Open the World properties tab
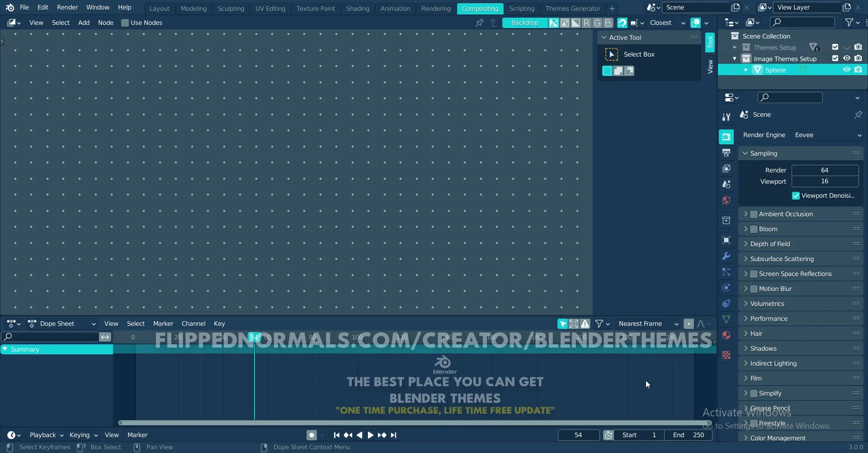This screenshot has height=453, width=868. [x=726, y=200]
